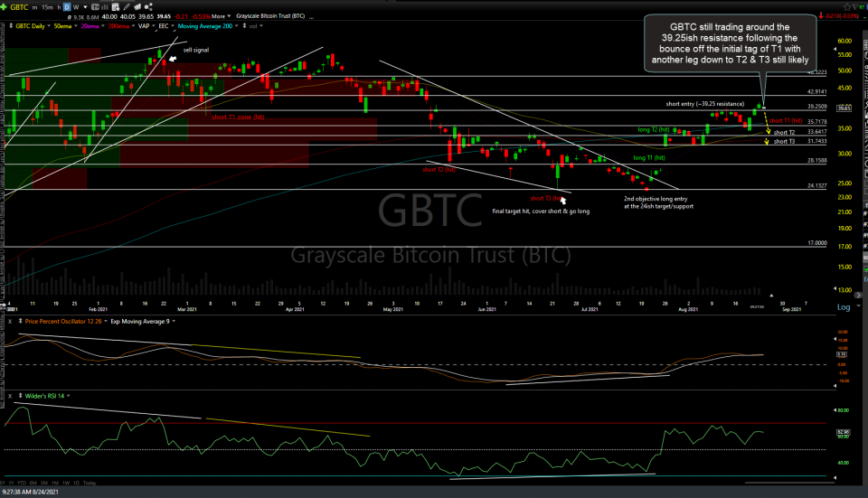Click 'final target hit, cover short & go long' text
The image size is (868, 498).
(541, 211)
